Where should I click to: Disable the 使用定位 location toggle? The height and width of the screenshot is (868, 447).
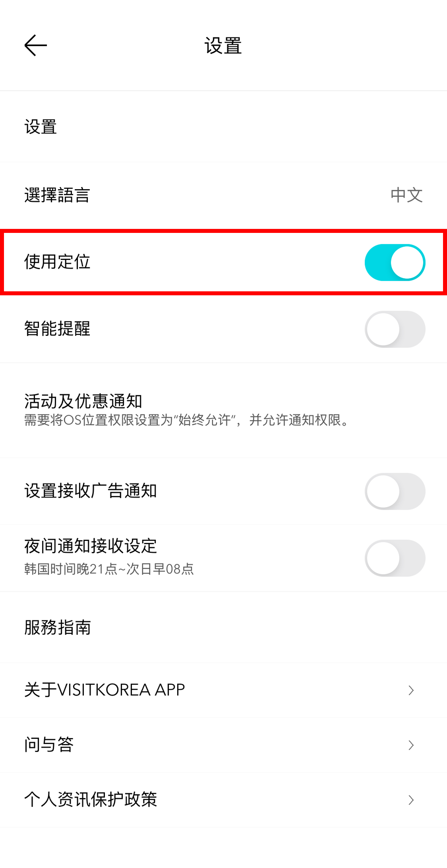point(395,262)
